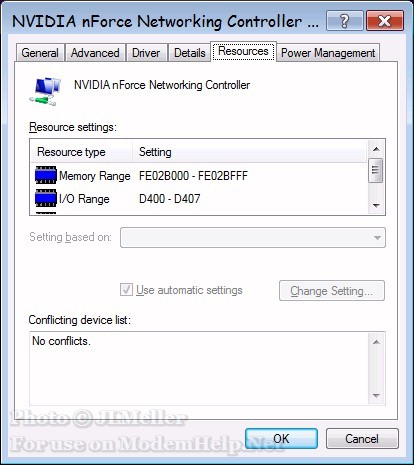Select the I/O Range chip icon
Screen dimensions: 414x465
click(46, 198)
